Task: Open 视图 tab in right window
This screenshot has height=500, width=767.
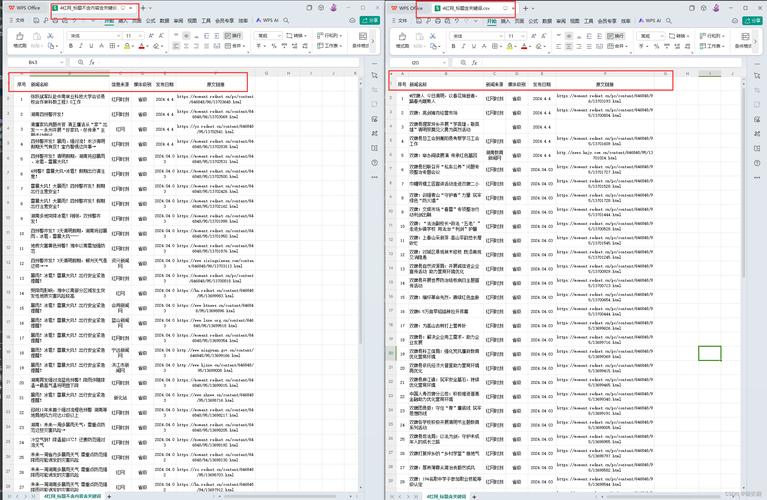Action: point(575,21)
